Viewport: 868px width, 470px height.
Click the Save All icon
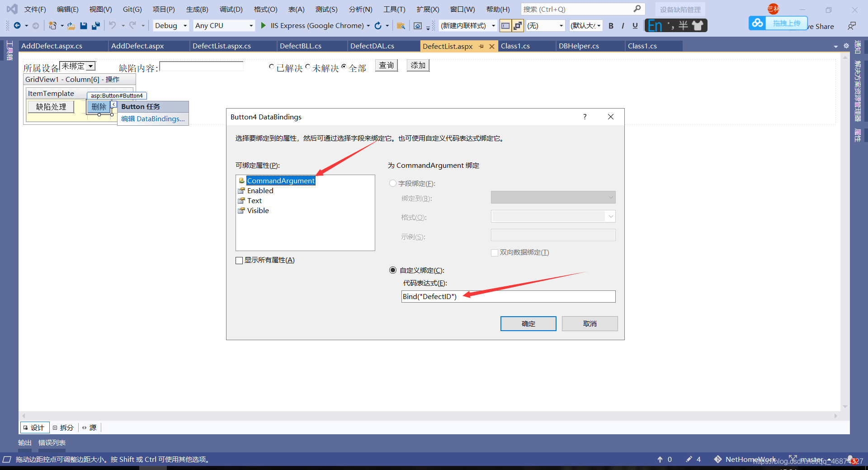click(x=95, y=26)
